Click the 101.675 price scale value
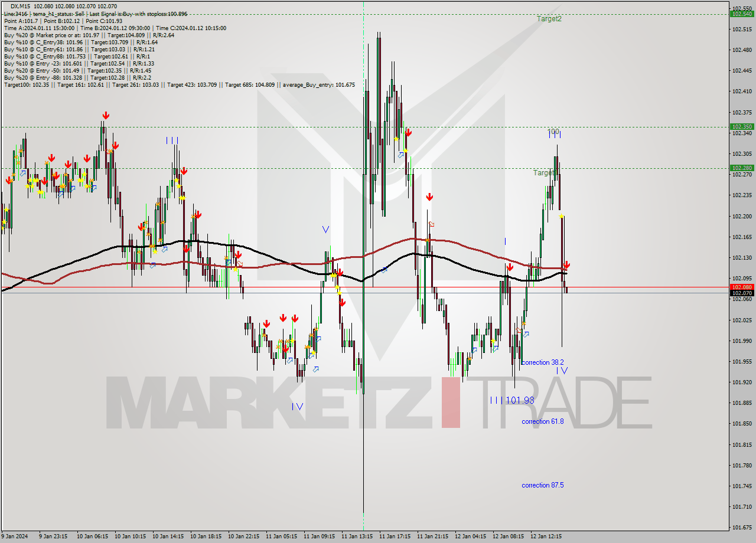The image size is (756, 543). pyautogui.click(x=742, y=528)
